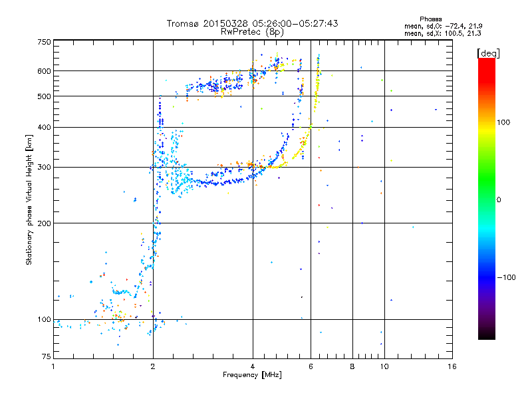Click the x-axis tick label '10'
Viewport: 532px width, 399px height.
[384, 366]
